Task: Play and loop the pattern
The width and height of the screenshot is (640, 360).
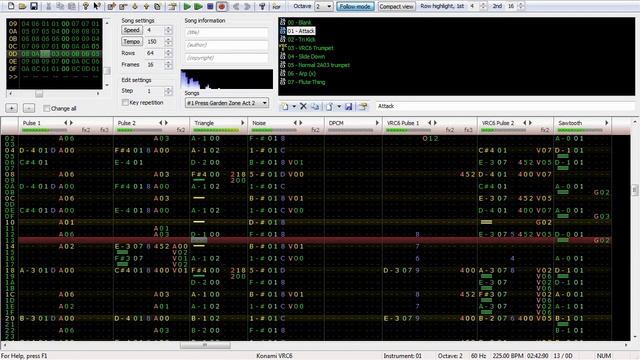Action: click(198, 6)
